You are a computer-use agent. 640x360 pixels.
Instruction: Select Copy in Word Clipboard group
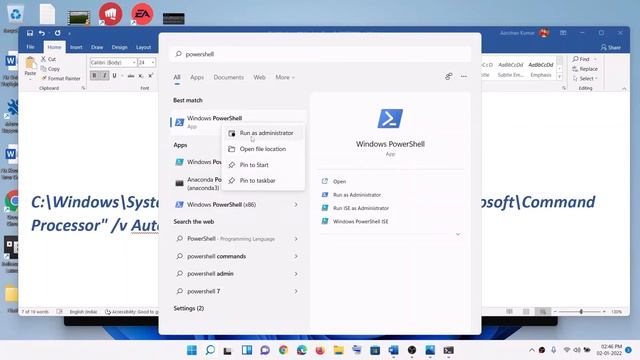50,69
